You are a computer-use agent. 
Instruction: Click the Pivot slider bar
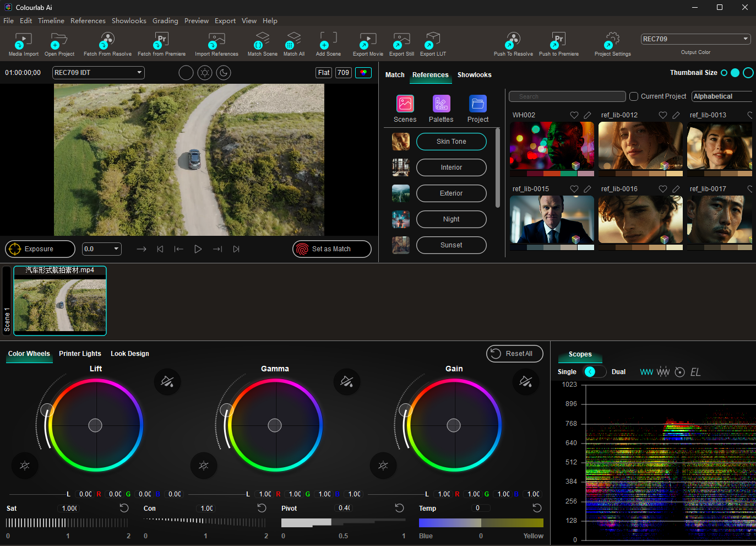point(344,523)
